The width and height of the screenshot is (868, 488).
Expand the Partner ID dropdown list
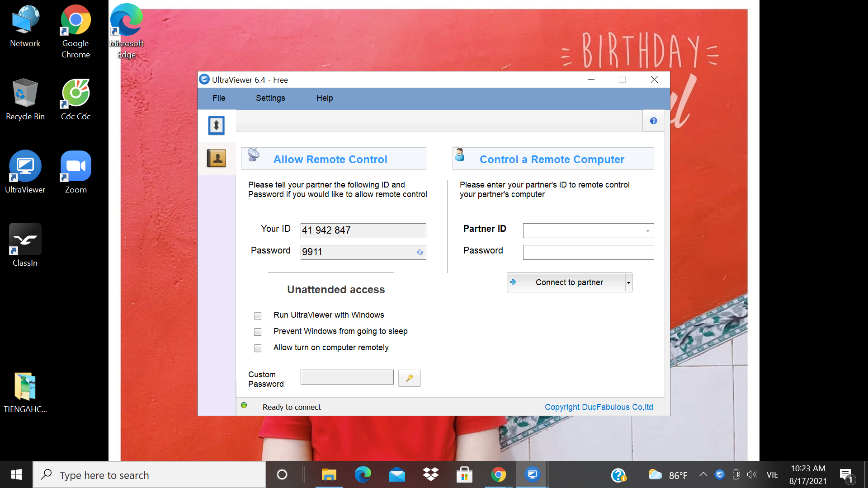[647, 231]
